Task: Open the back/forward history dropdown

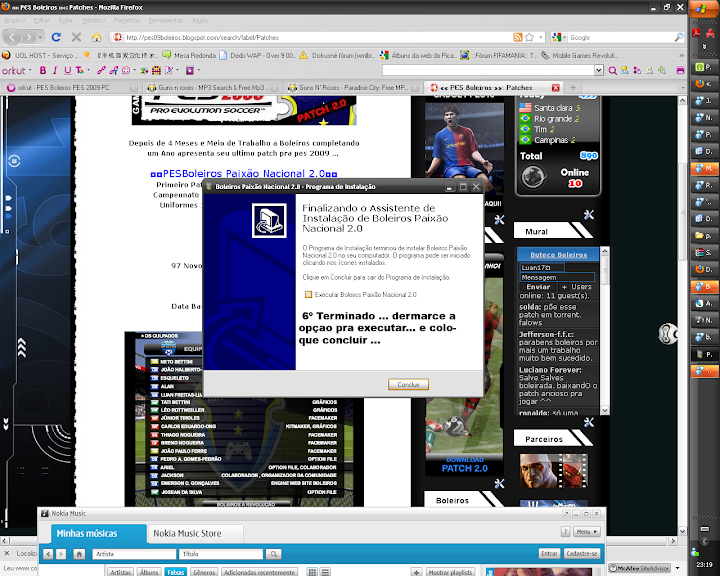Action: 40,37
